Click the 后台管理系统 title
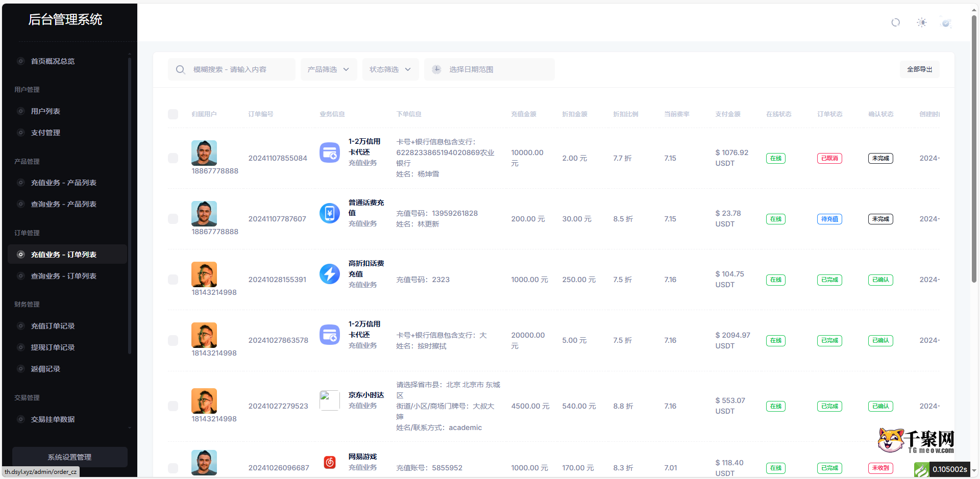980x479 pixels. pyautogui.click(x=65, y=19)
